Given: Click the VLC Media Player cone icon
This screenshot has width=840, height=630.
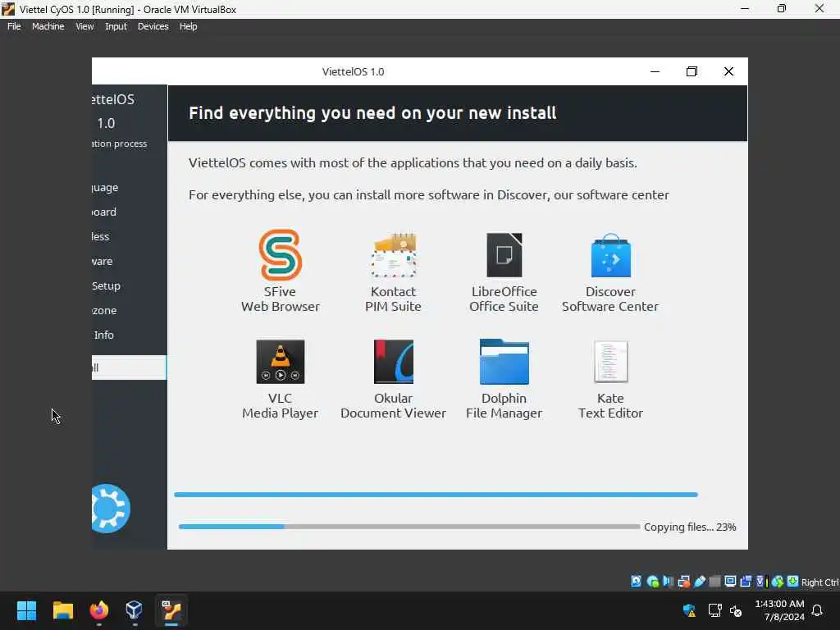Looking at the screenshot, I should coord(281,362).
